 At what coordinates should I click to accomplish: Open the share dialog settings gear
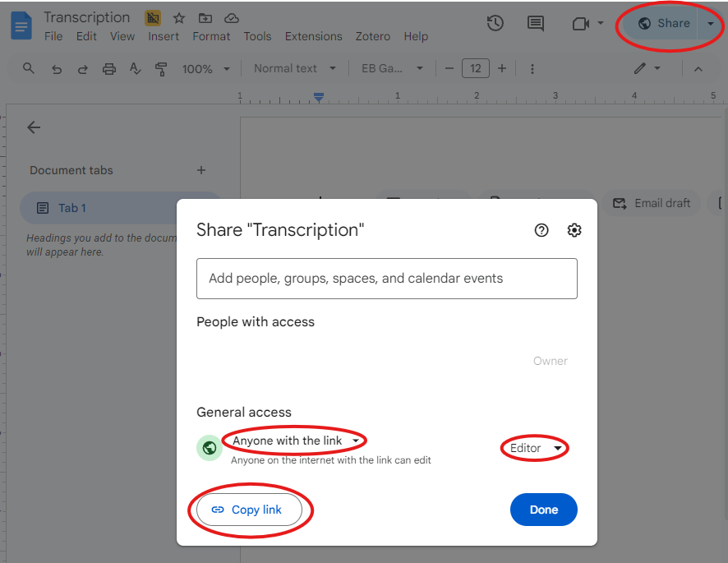tap(574, 230)
